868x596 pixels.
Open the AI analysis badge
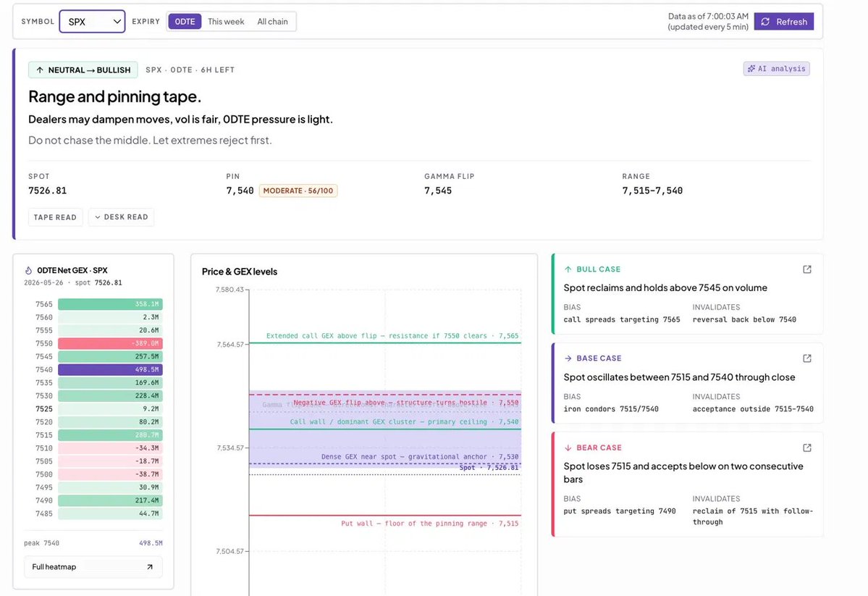[x=777, y=69]
